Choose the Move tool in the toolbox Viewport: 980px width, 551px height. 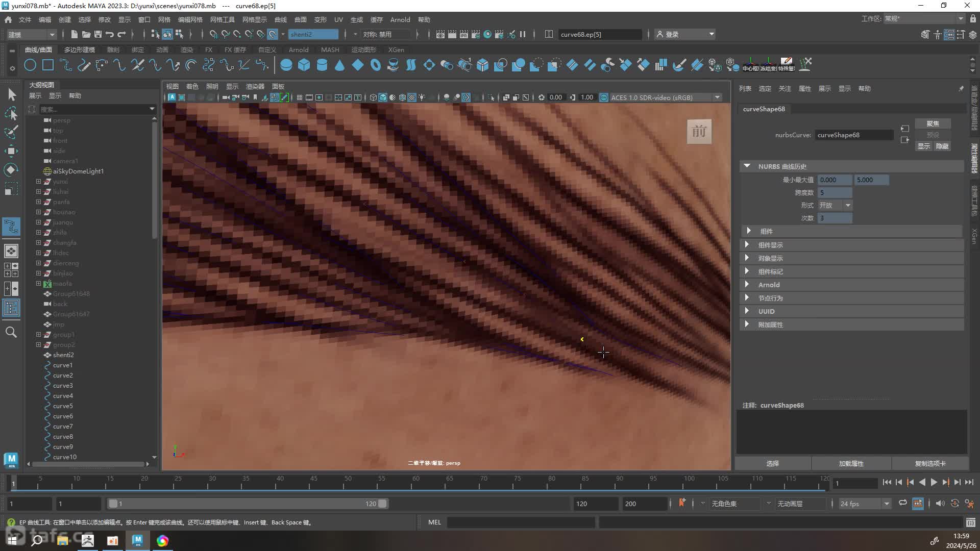pos(11,151)
